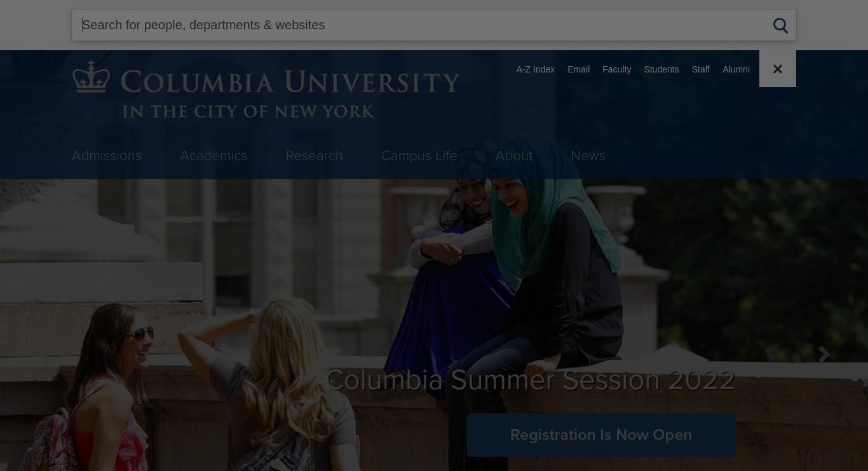Select the Research menu item
The image size is (868, 471).
coord(314,156)
